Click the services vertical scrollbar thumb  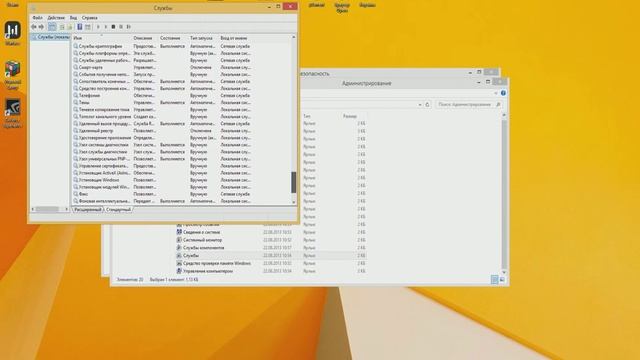(293, 182)
